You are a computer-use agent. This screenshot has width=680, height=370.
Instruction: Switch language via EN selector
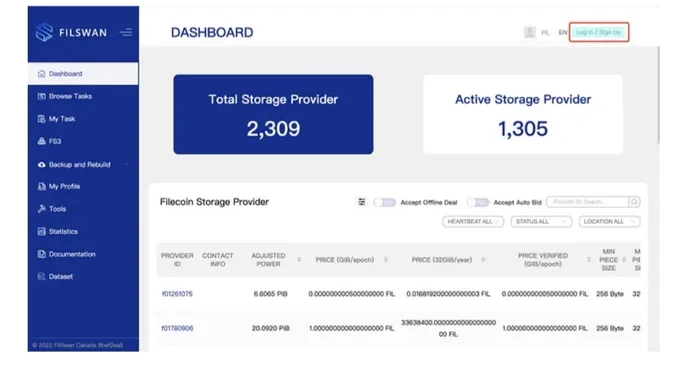pos(562,33)
